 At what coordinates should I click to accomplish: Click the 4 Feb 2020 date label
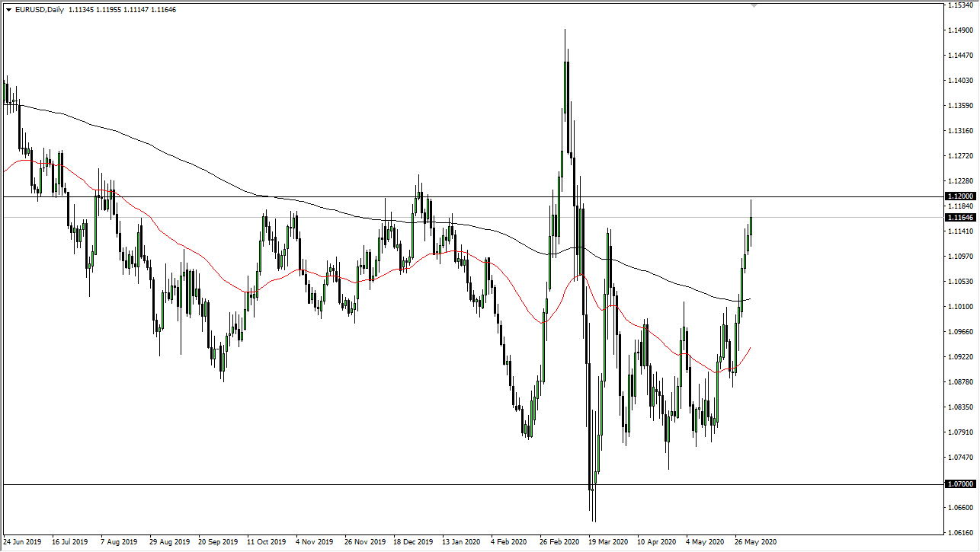[x=510, y=543]
